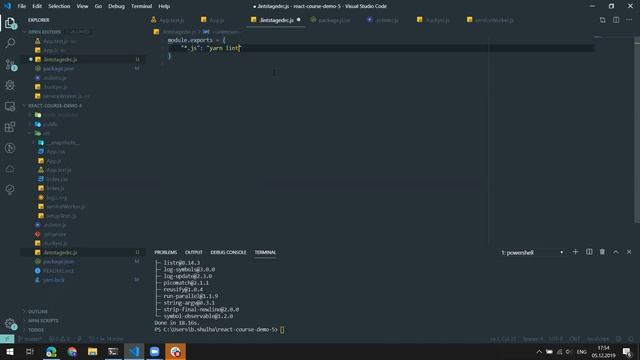Viewport: 640px width, 360px height.
Task: Expand the __snapshots__ folder
Action: pyautogui.click(x=62, y=142)
